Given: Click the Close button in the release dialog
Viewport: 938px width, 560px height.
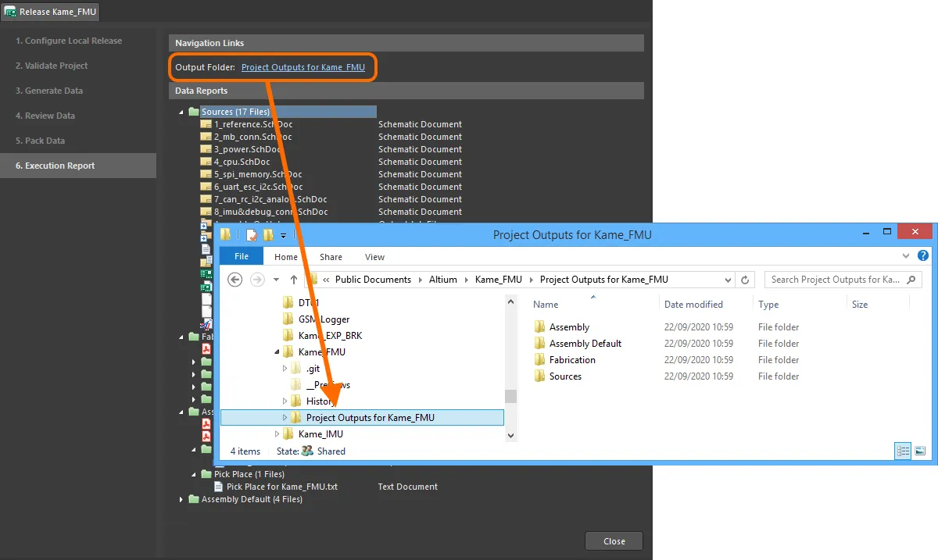Looking at the screenshot, I should point(614,540).
